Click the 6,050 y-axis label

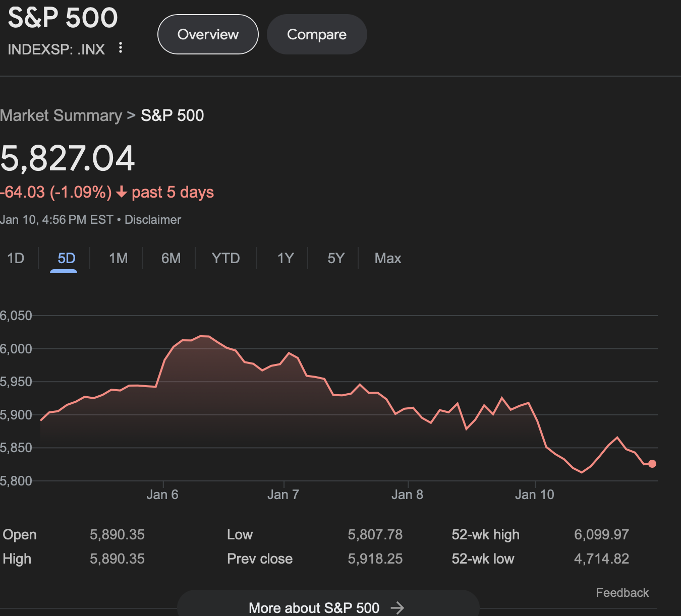16,316
